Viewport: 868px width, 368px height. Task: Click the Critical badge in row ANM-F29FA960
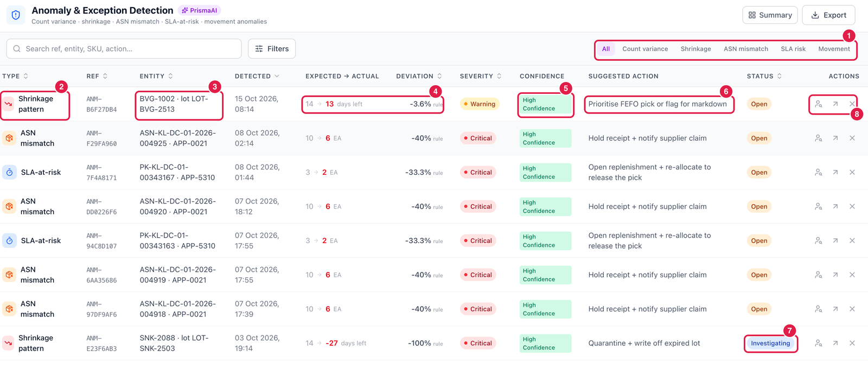pyautogui.click(x=478, y=138)
